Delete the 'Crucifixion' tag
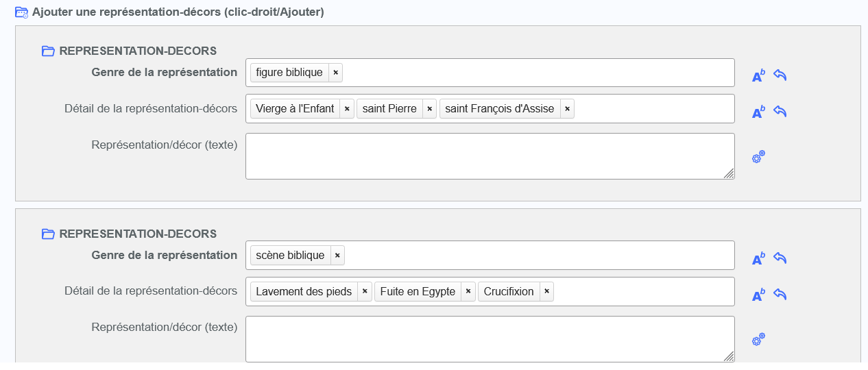868x370 pixels. (x=546, y=292)
